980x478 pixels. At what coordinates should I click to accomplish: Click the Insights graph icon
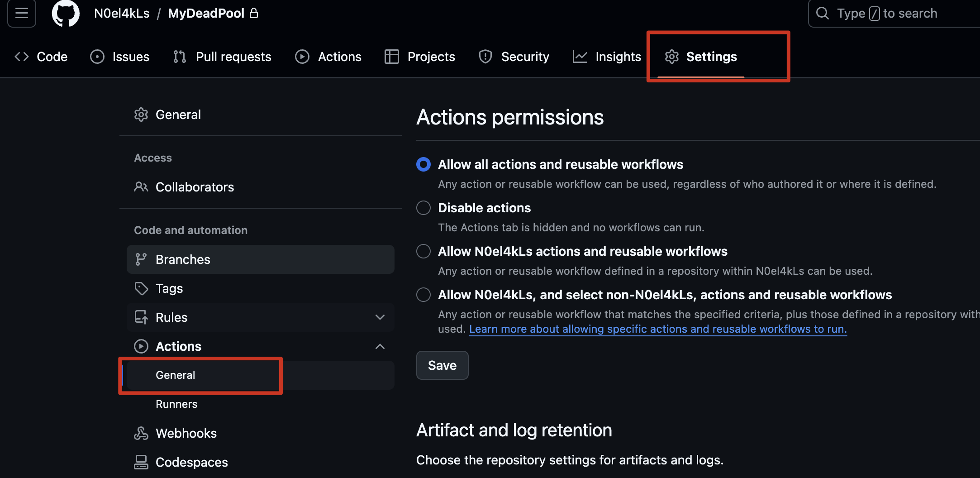(x=580, y=57)
